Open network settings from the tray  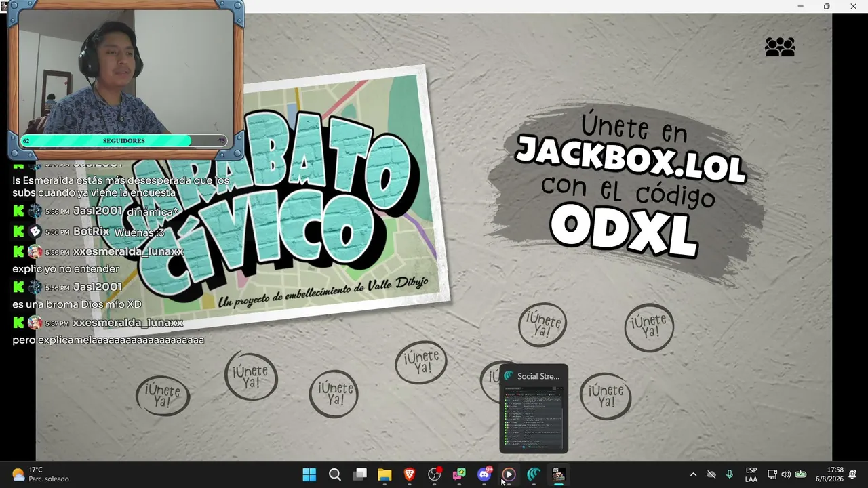[772, 474]
